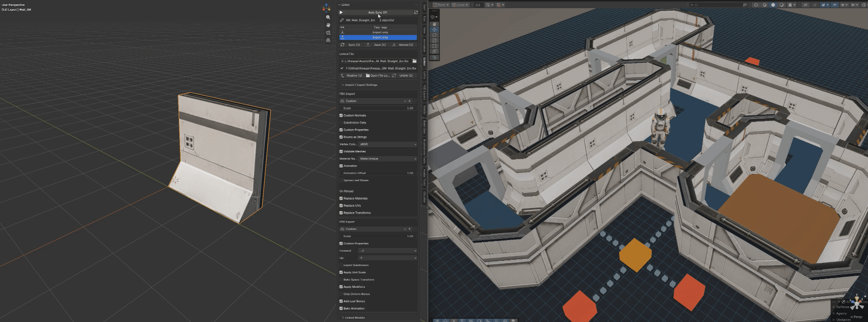The image size is (868, 322).
Task: Collapse the Linker panel header
Action: 344,5
